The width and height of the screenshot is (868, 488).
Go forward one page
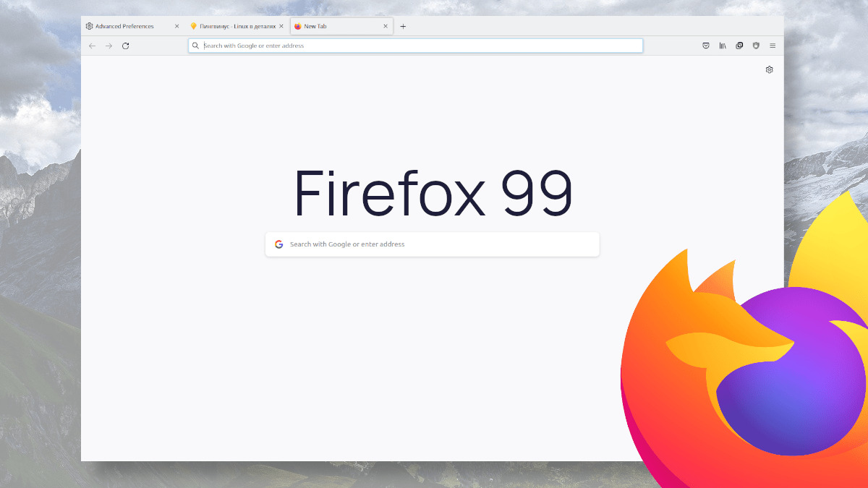tap(109, 46)
